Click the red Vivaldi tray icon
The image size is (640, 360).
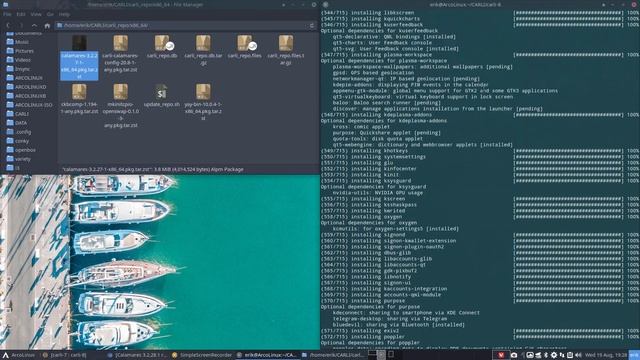coord(501,355)
